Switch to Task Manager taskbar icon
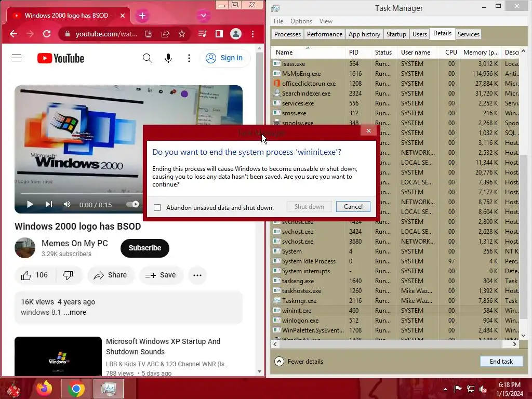This screenshot has width=532, height=399. 109,389
